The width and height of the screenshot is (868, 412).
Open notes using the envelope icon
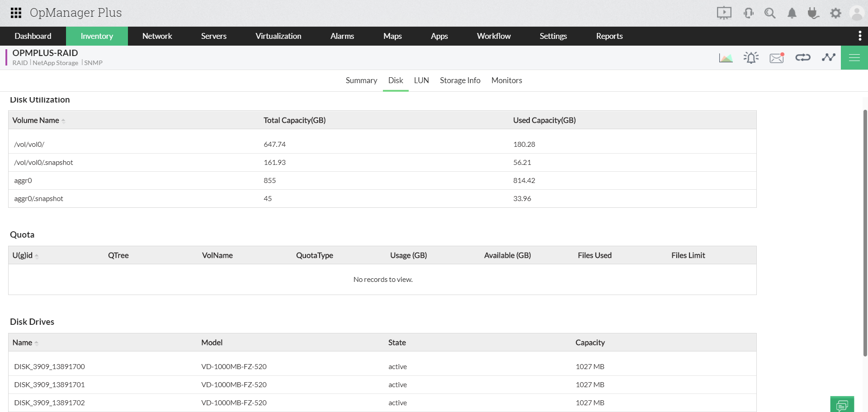[776, 57]
